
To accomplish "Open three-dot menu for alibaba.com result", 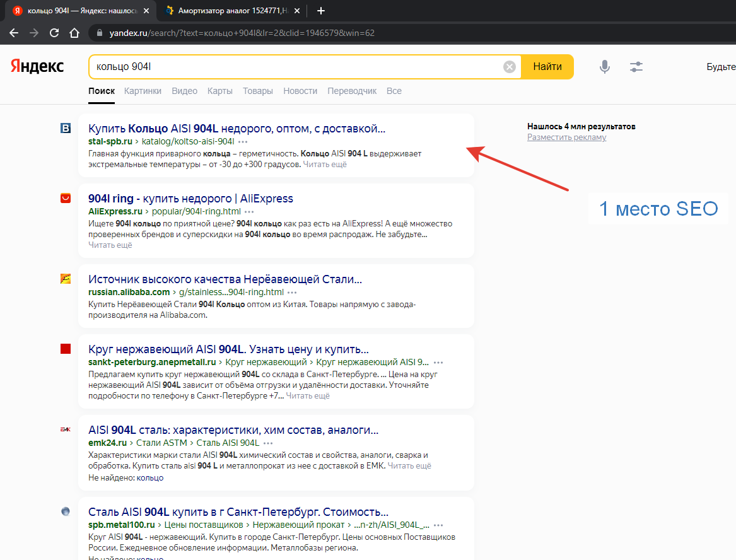I will 292,293.
